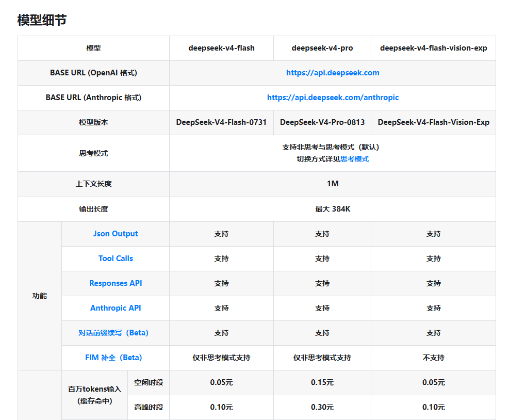Open the FIM 补全 (Beta) link
This screenshot has height=420, width=509.
[113, 358]
